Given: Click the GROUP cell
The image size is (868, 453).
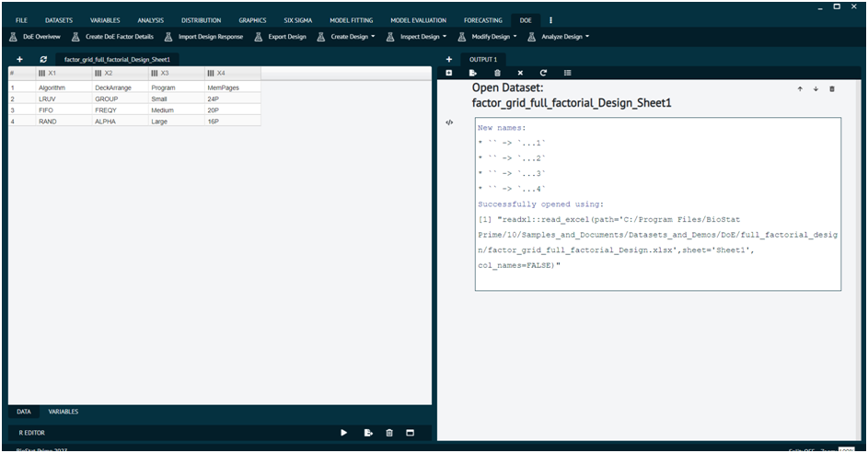Looking at the screenshot, I should 121,99.
